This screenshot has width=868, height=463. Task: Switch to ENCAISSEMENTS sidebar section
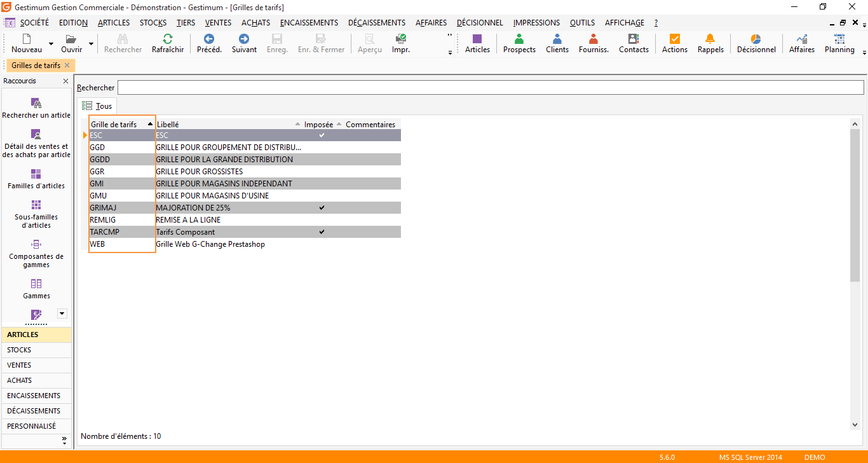pyautogui.click(x=36, y=396)
